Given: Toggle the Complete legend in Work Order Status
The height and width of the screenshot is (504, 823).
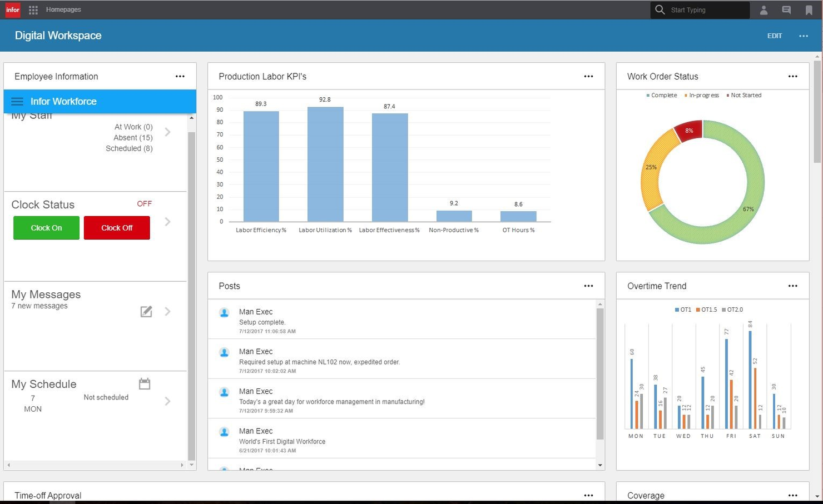Looking at the screenshot, I should [x=661, y=95].
